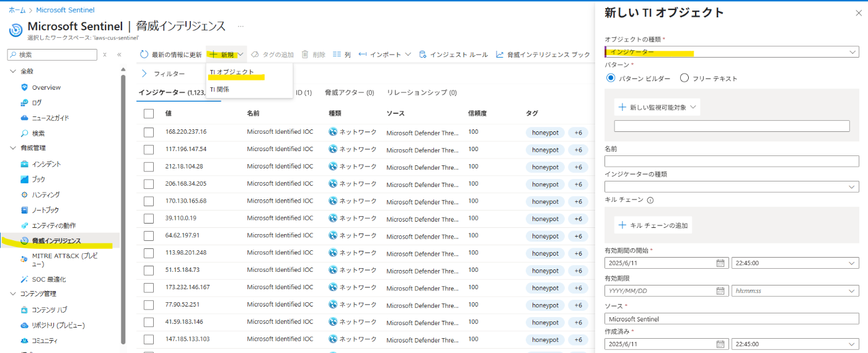Choose TI オブジェクト from the menu
868x353 pixels.
(x=232, y=72)
